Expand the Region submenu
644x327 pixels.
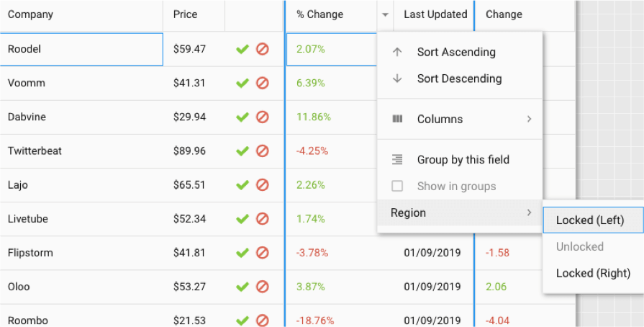coord(460,212)
